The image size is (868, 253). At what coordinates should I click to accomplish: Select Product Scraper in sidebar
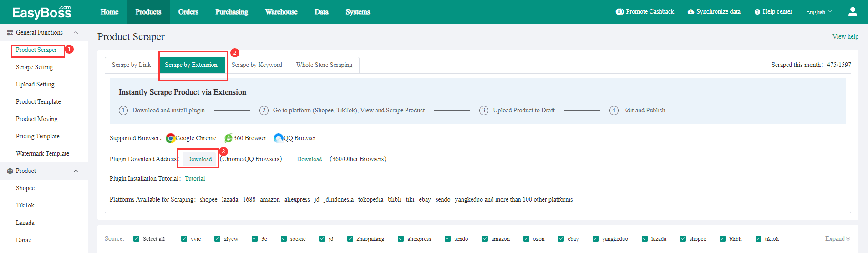[x=36, y=50]
